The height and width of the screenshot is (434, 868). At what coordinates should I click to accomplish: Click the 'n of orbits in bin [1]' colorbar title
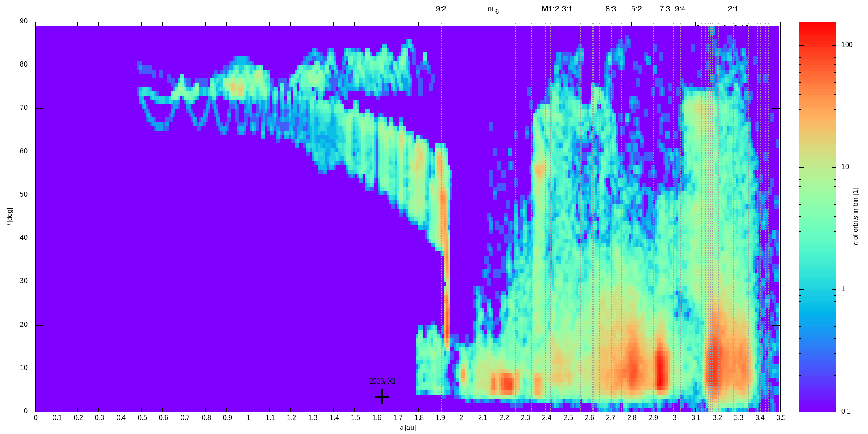855,216
